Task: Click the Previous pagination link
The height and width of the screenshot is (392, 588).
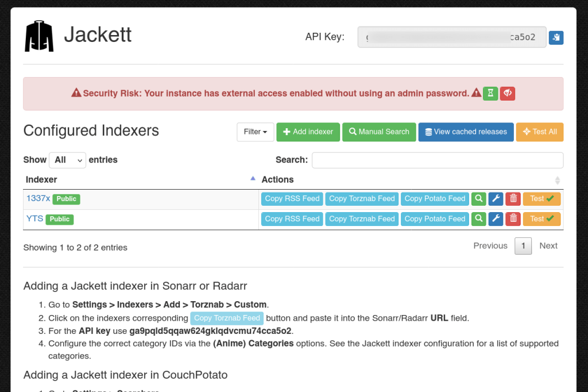Action: 490,245
